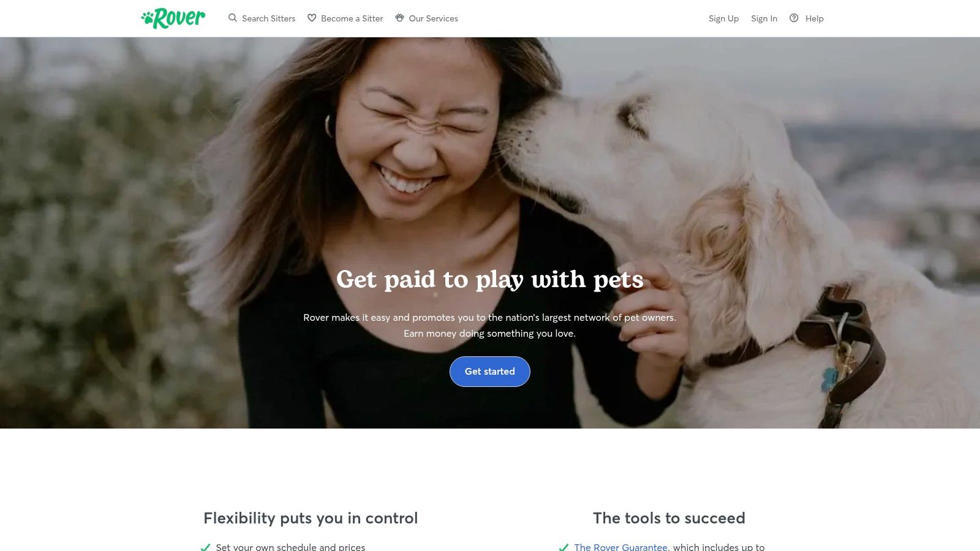Click the Flexibility puts you in control heading
The height and width of the screenshot is (551, 980).
click(x=311, y=518)
